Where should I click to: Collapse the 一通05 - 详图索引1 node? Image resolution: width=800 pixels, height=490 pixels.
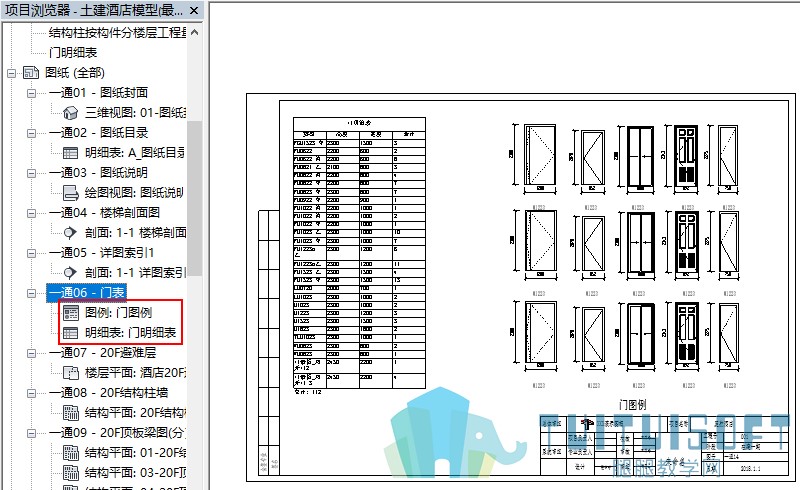click(31, 253)
